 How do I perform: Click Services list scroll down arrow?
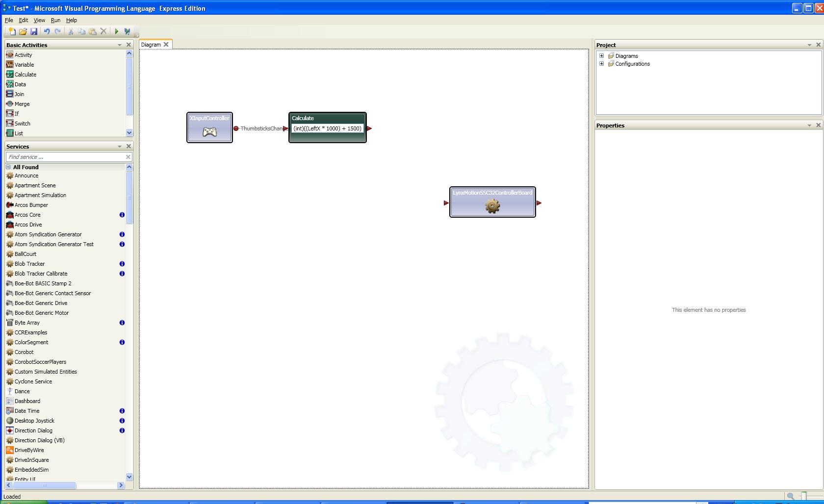(129, 477)
